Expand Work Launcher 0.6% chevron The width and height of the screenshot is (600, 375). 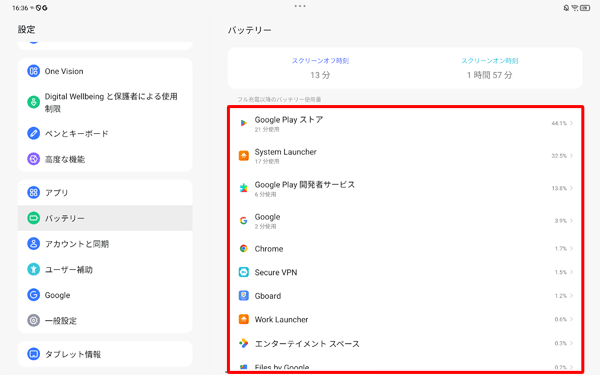[x=571, y=320]
